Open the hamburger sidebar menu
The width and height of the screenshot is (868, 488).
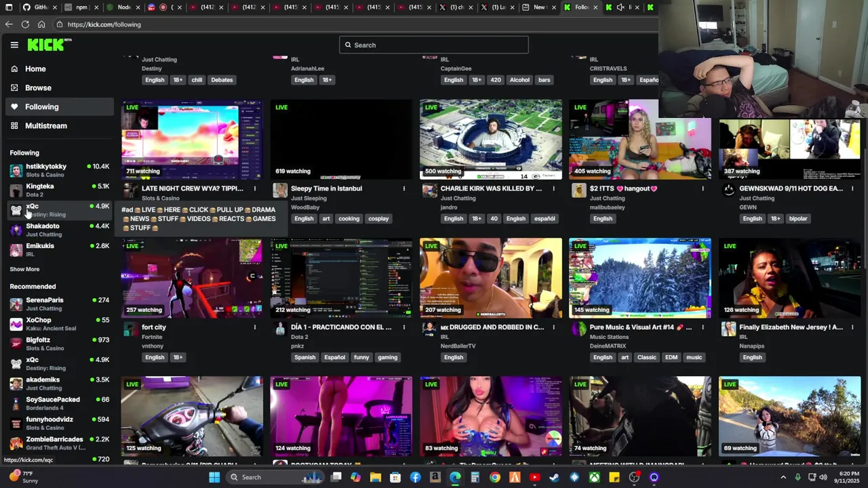[14, 45]
